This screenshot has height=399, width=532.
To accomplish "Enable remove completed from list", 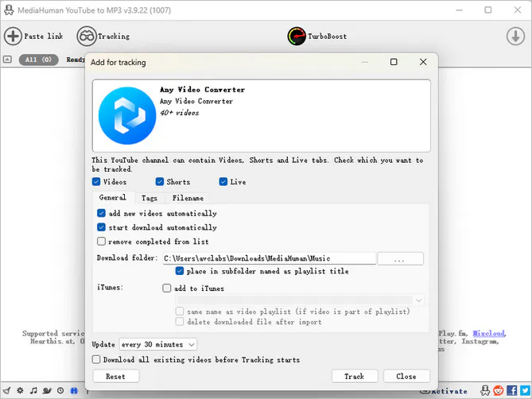I will (x=101, y=242).
